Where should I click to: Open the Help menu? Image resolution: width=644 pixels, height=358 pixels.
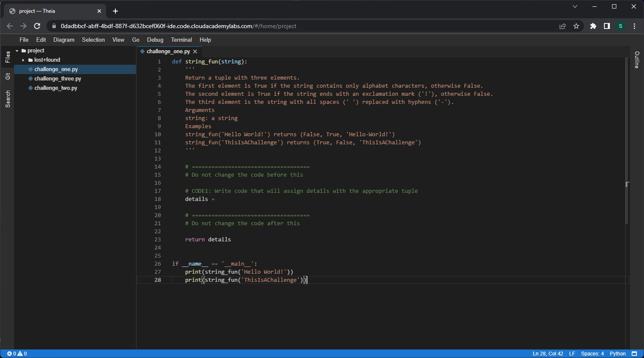(x=205, y=40)
